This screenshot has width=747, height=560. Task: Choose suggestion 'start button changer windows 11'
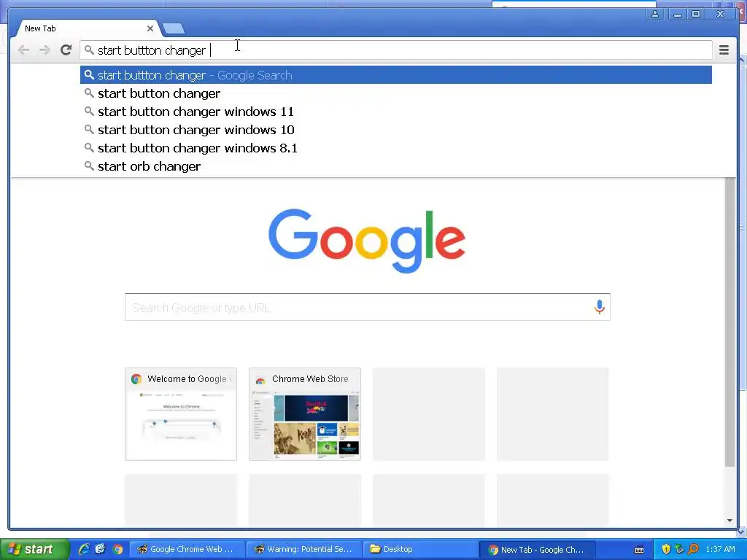pos(396,112)
